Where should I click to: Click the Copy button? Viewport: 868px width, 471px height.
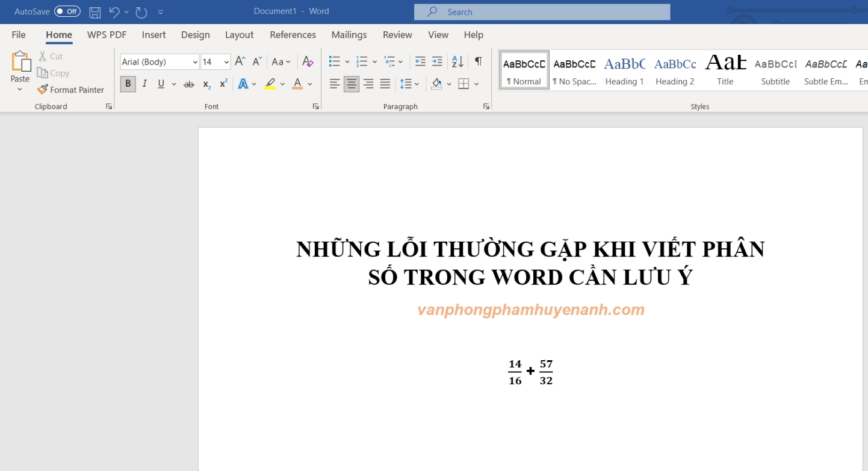point(54,73)
